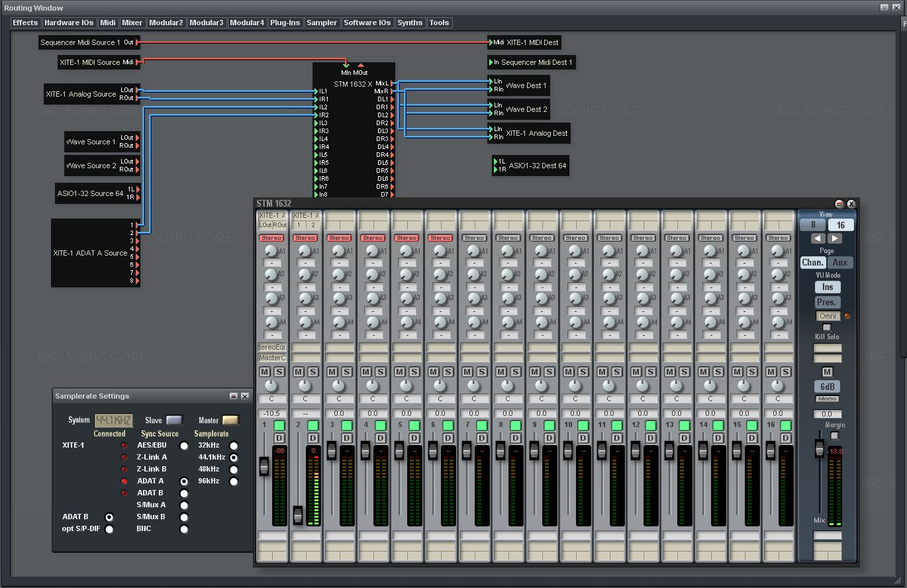The width and height of the screenshot is (907, 588).
Task: Click the Master clock mode button
Action: (x=230, y=420)
